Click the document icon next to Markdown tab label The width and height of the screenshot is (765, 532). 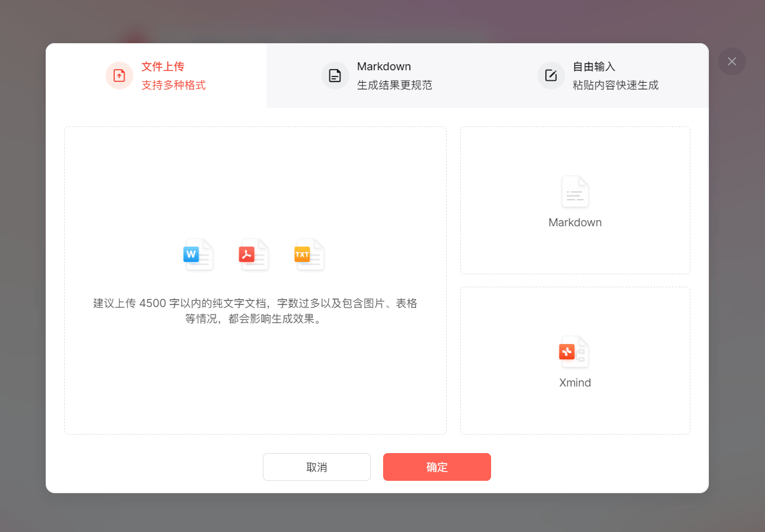point(335,75)
